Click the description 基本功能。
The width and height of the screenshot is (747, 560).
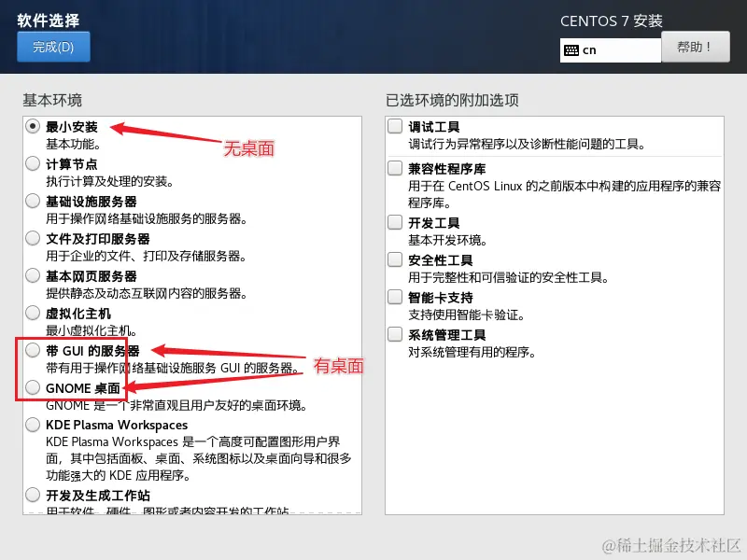click(73, 144)
